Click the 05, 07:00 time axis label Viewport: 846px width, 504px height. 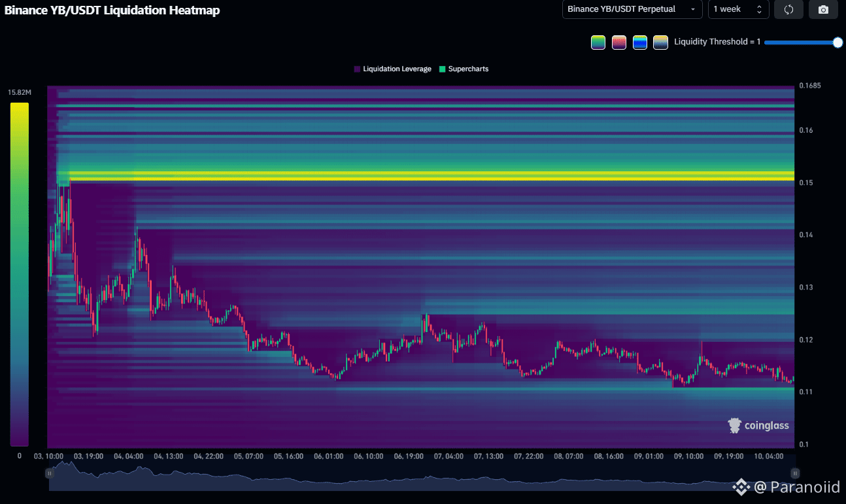[248, 456]
